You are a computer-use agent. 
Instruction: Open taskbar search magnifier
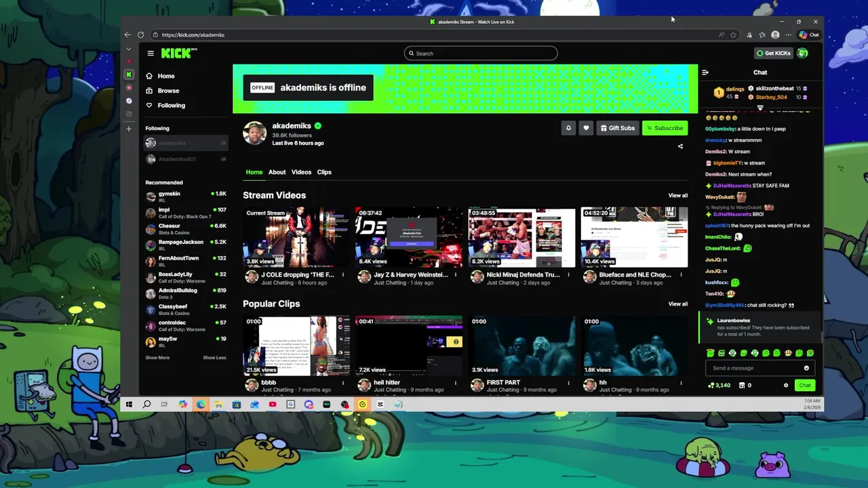pos(146,405)
